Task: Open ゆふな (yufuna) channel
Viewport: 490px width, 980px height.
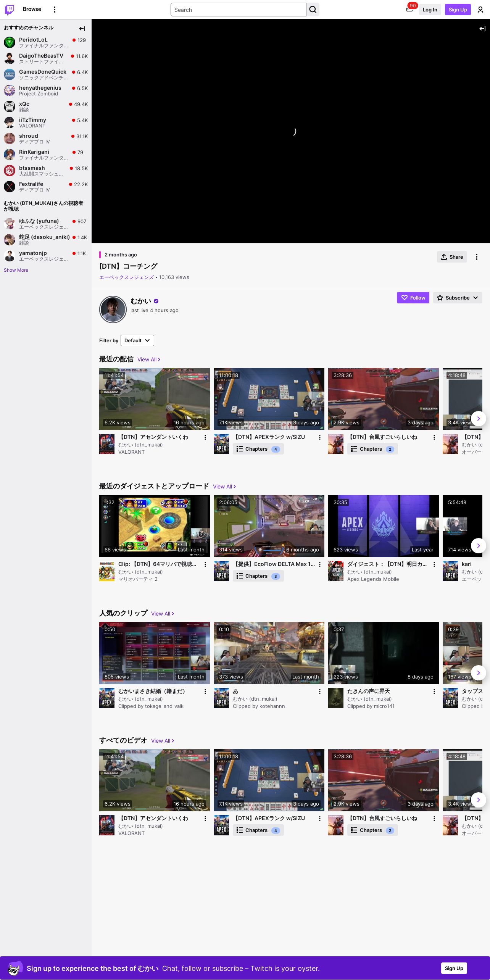Action: pyautogui.click(x=46, y=224)
